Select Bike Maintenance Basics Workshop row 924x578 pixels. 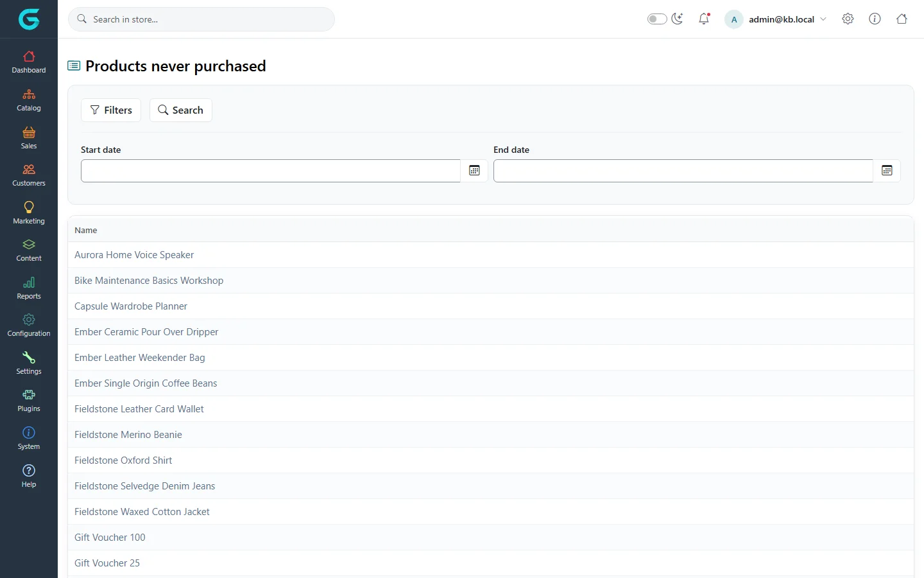coord(491,281)
